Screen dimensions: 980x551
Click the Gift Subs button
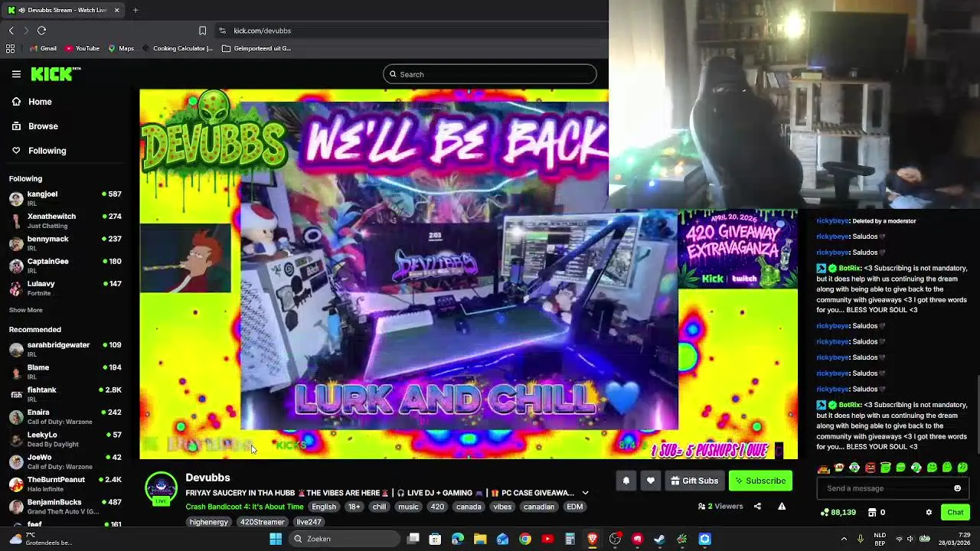click(694, 481)
